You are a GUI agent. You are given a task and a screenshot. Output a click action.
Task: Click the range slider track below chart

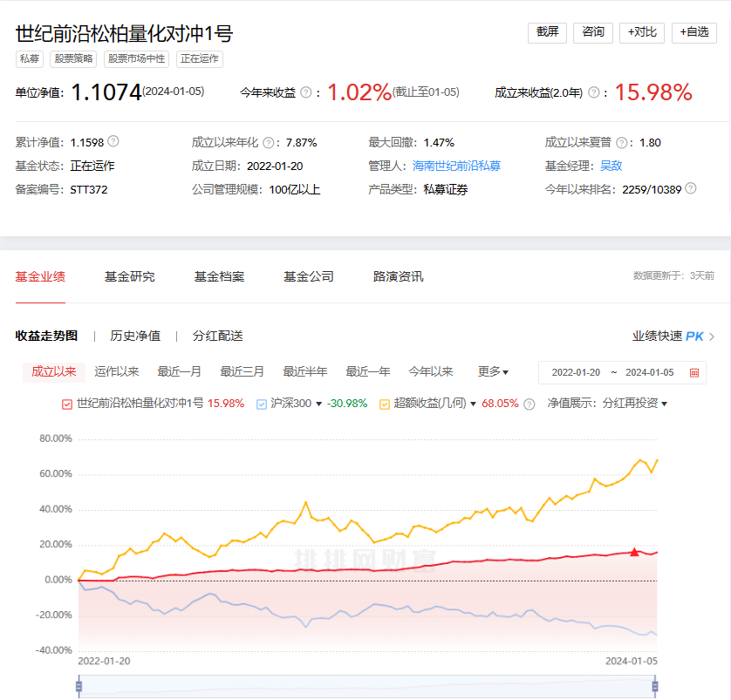pyautogui.click(x=367, y=687)
